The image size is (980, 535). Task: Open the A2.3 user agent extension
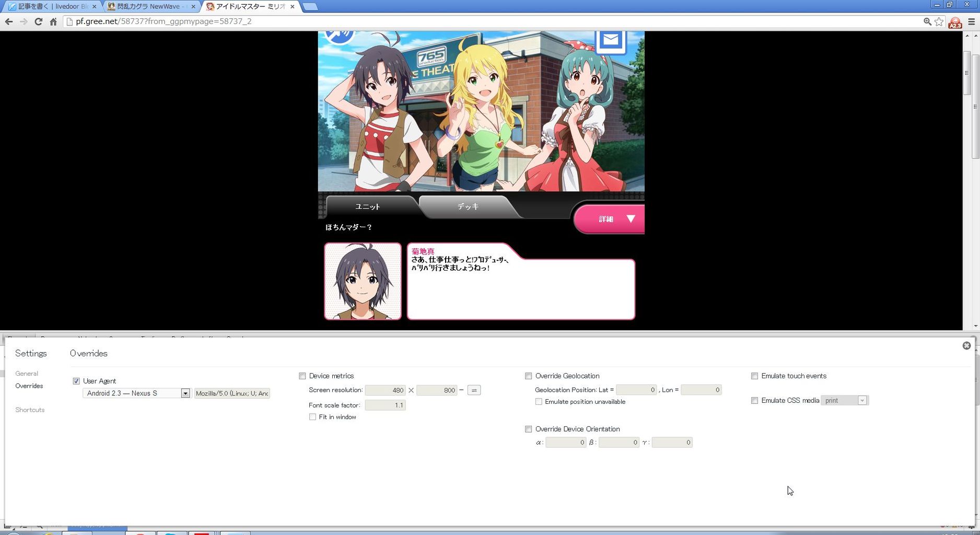pyautogui.click(x=955, y=22)
